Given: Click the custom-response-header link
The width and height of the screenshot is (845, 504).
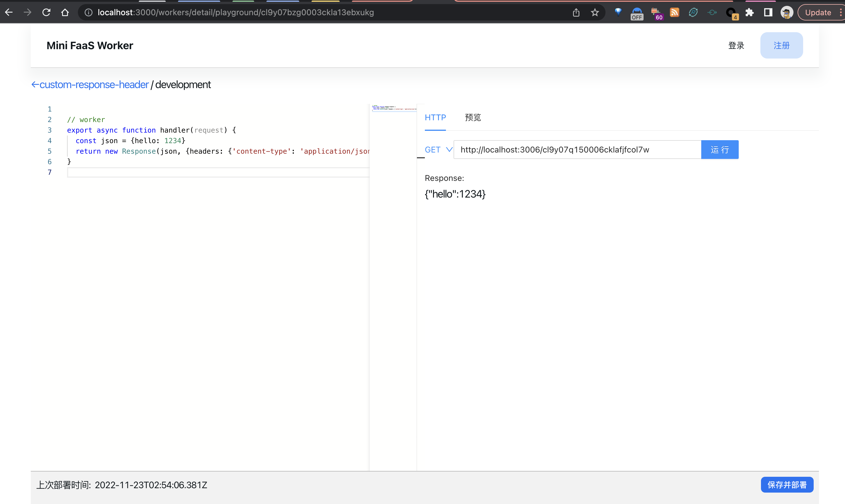Looking at the screenshot, I should [x=93, y=85].
